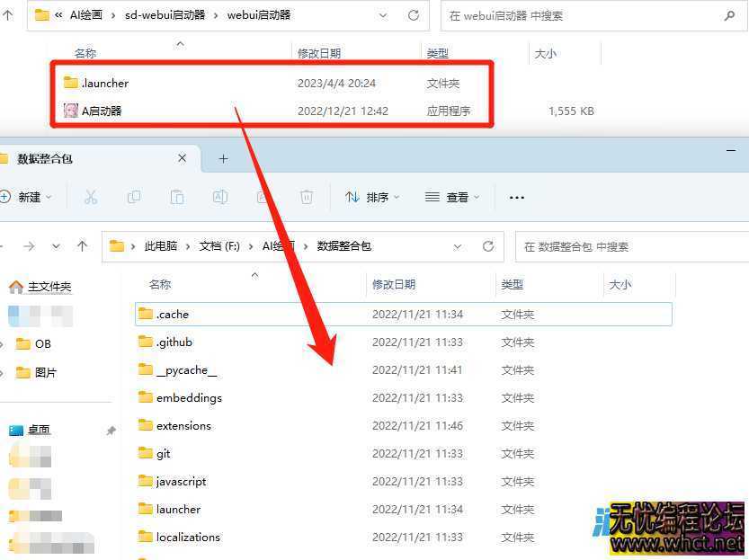
Task: Click the Paste clipboard icon
Action: pyautogui.click(x=177, y=197)
